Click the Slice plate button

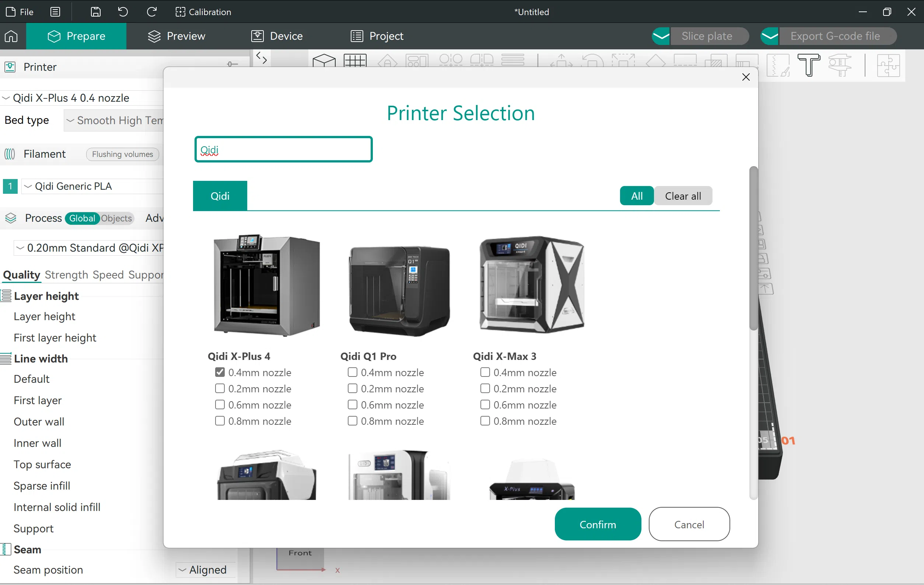click(709, 36)
